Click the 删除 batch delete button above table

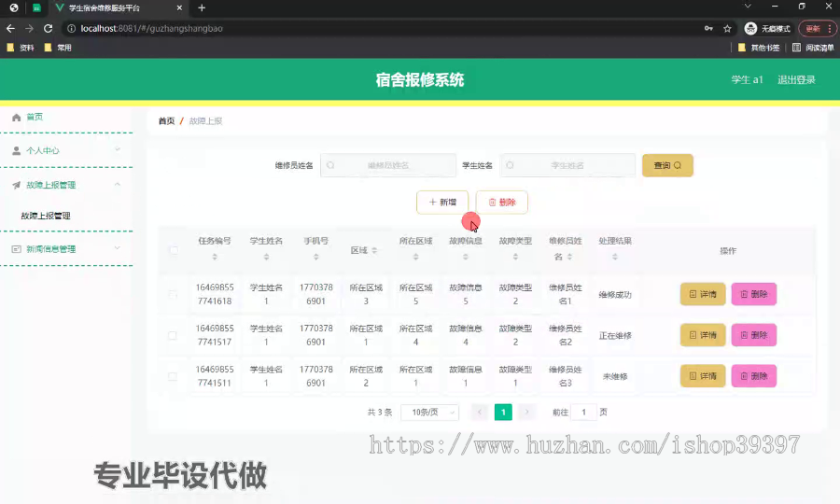(x=502, y=203)
